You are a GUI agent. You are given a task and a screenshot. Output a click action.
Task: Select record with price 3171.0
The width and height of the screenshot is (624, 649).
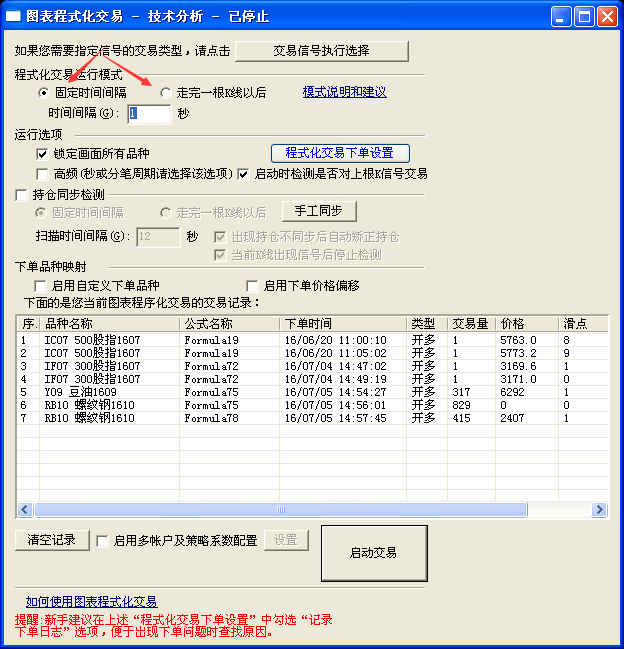point(312,379)
